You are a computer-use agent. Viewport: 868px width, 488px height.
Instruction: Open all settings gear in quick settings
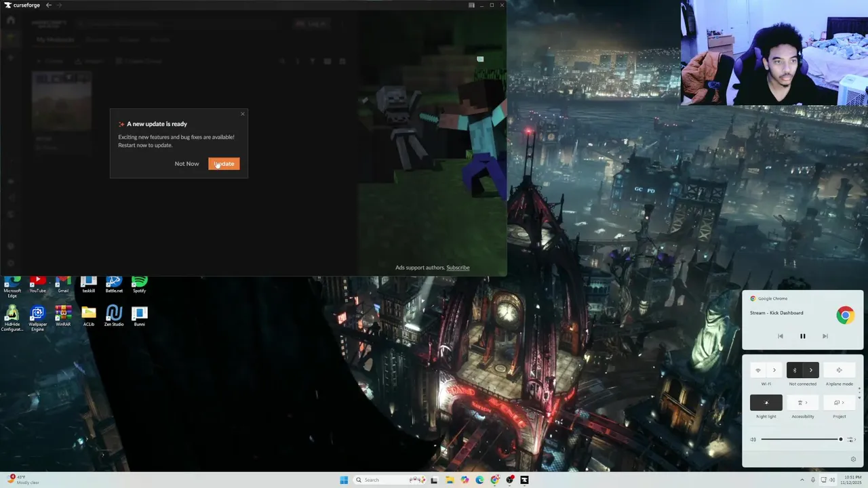point(853,459)
